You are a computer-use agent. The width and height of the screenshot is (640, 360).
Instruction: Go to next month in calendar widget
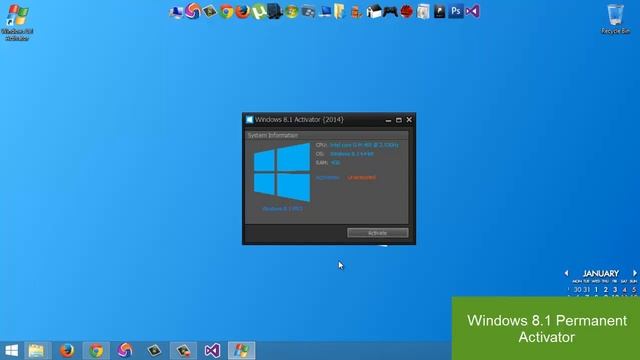[x=635, y=273]
